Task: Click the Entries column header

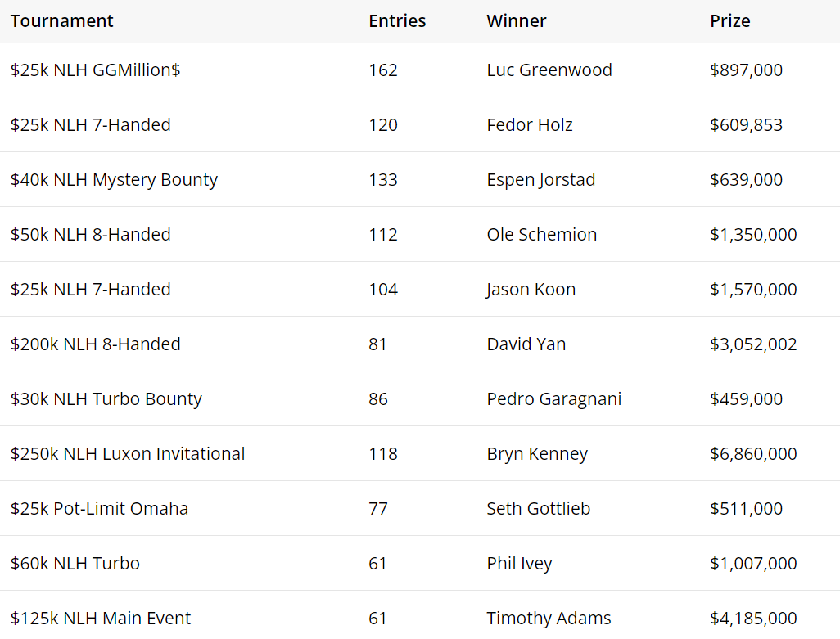Action: tap(397, 21)
